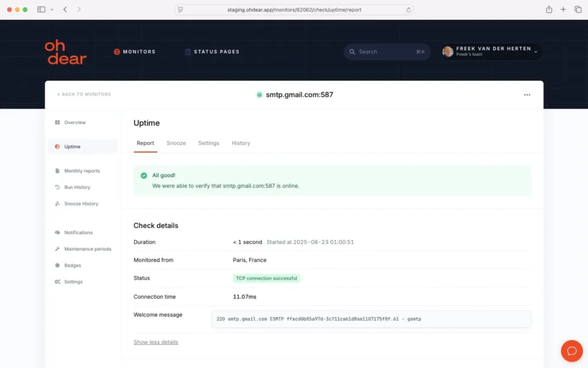Click the Monthly reports document icon
This screenshot has height=368, width=588.
coord(57,171)
